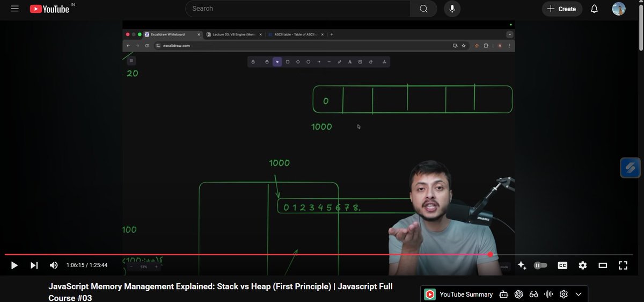Switch to theater mode
644x302 pixels.
click(603, 265)
